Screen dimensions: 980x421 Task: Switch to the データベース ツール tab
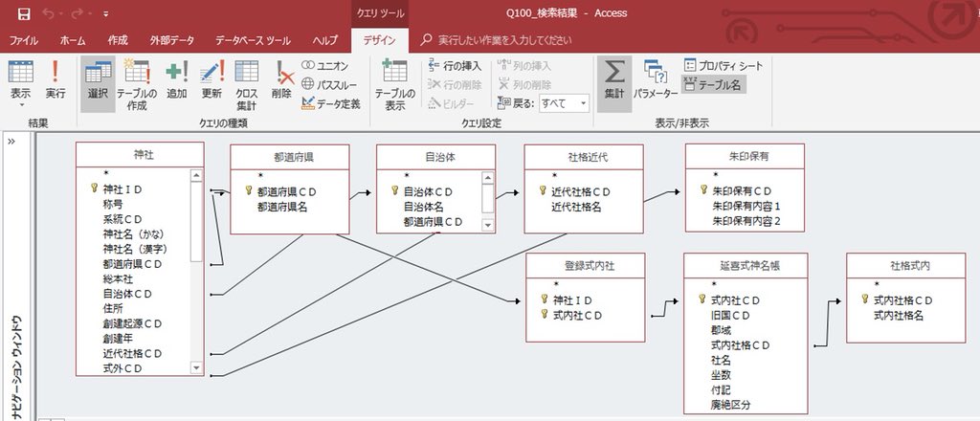click(x=253, y=40)
